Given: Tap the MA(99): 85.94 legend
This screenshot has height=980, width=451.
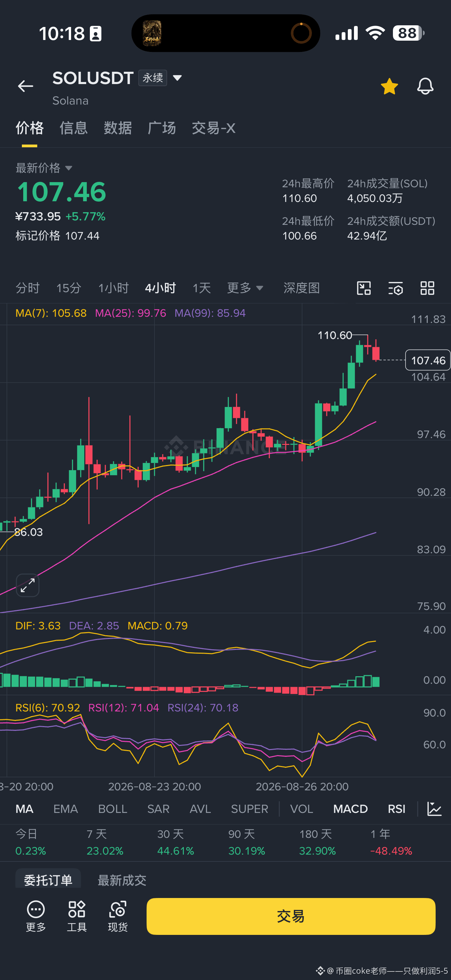Looking at the screenshot, I should (210, 313).
